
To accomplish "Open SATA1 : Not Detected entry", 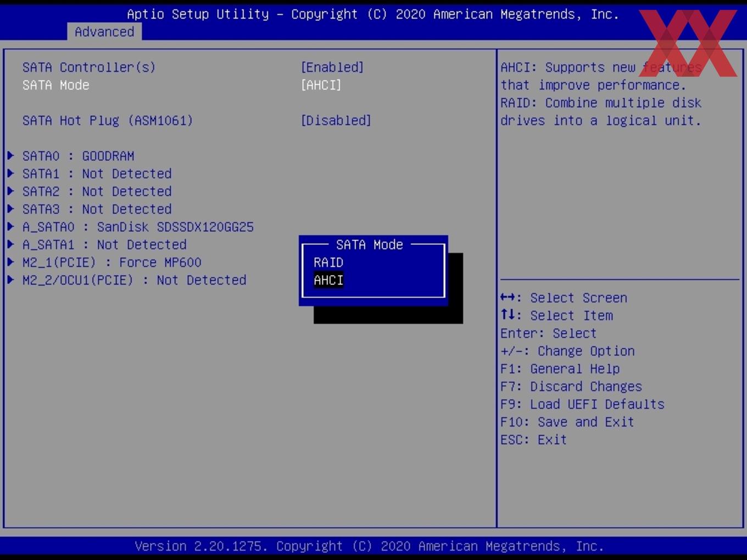I will (97, 173).
